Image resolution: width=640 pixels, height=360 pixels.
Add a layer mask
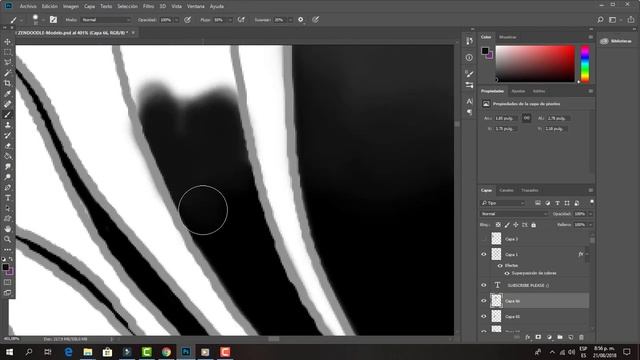pyautogui.click(x=538, y=337)
